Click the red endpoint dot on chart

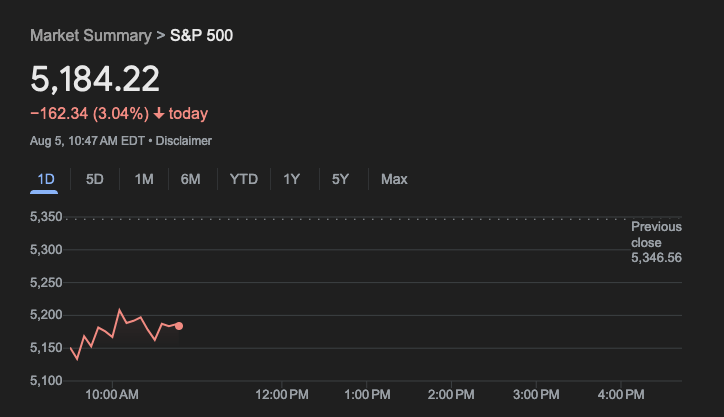click(179, 326)
